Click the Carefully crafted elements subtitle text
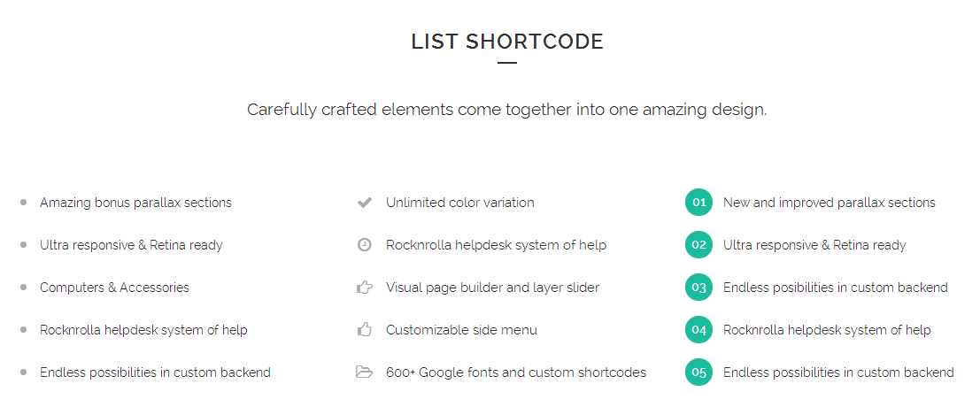 [506, 110]
